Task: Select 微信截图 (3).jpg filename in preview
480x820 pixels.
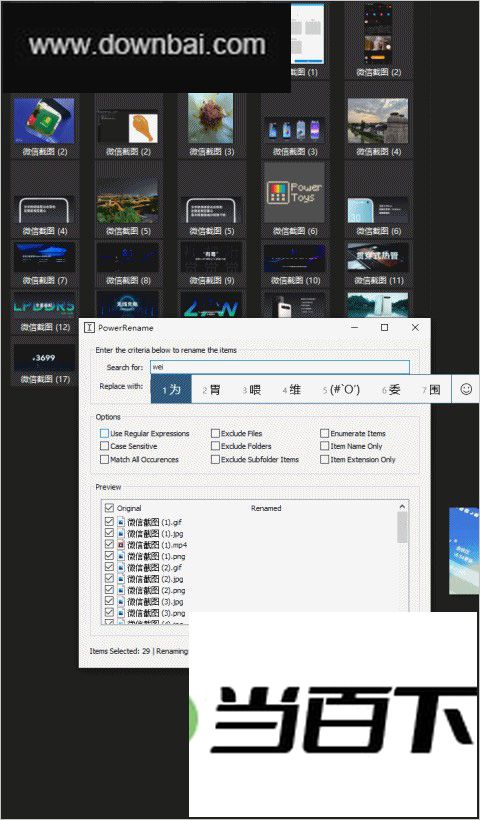Action: [x=155, y=601]
